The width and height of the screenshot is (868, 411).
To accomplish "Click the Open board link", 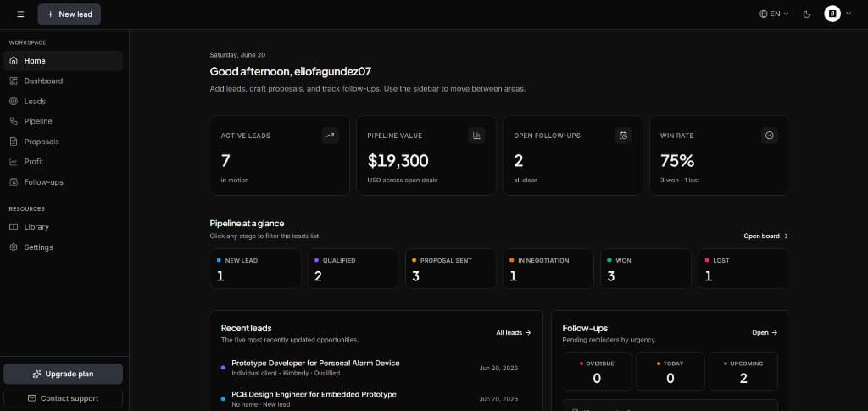I will tap(766, 236).
